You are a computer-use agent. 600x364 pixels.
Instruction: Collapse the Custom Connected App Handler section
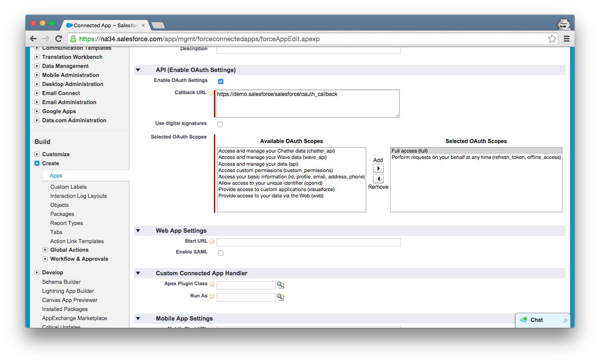click(138, 273)
